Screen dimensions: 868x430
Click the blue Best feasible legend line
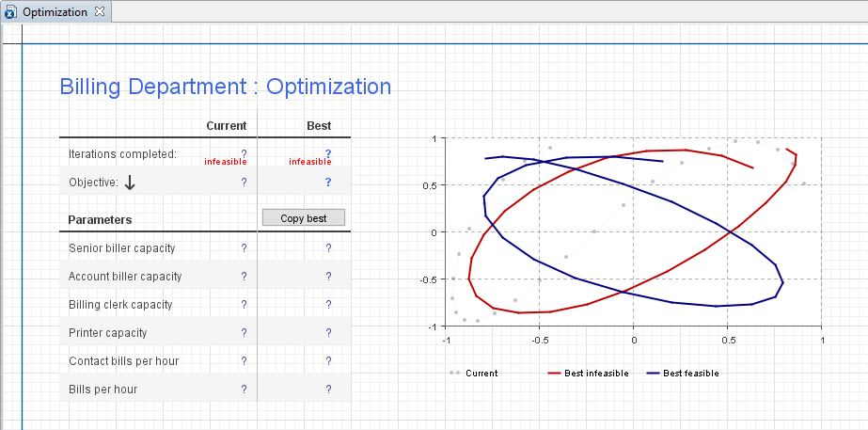coord(654,374)
